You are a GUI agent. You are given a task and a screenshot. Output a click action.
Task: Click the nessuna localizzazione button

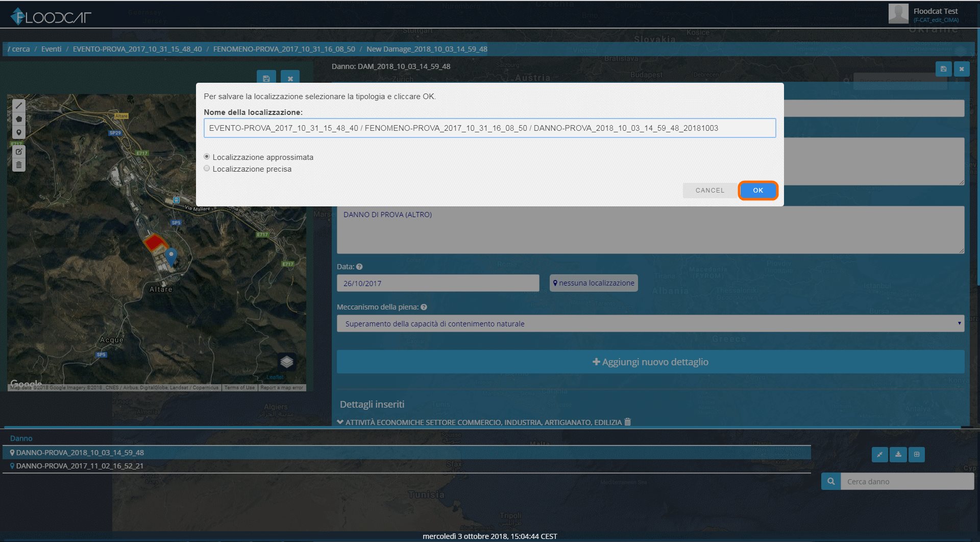pos(594,283)
